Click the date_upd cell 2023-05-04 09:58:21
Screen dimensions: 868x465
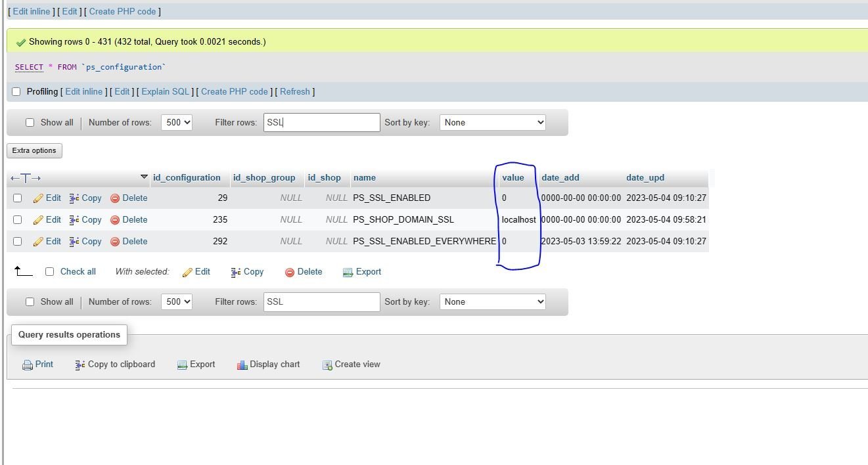(666, 219)
